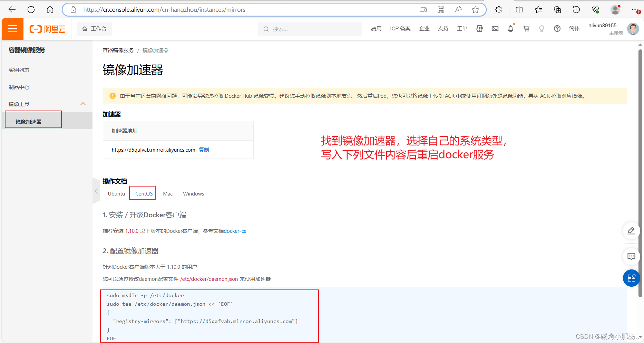Open the Cloud Shell terminal icon
This screenshot has height=343, width=644.
[x=495, y=29]
